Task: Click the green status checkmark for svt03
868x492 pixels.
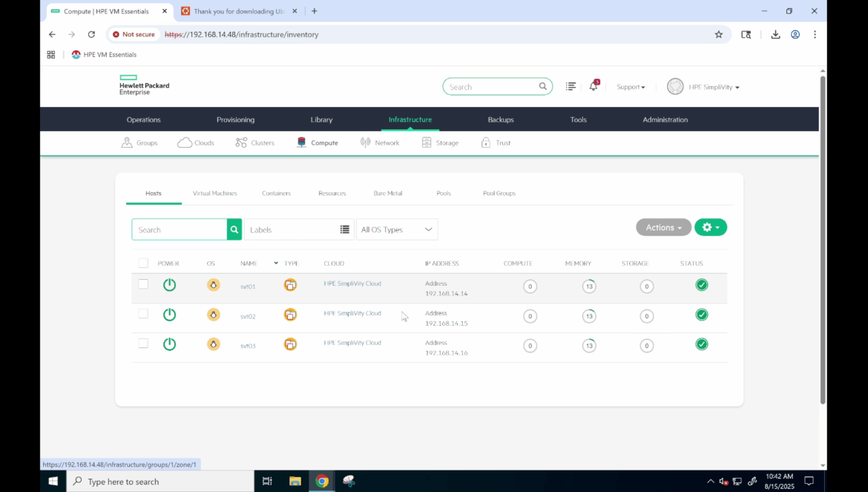Action: pos(701,344)
